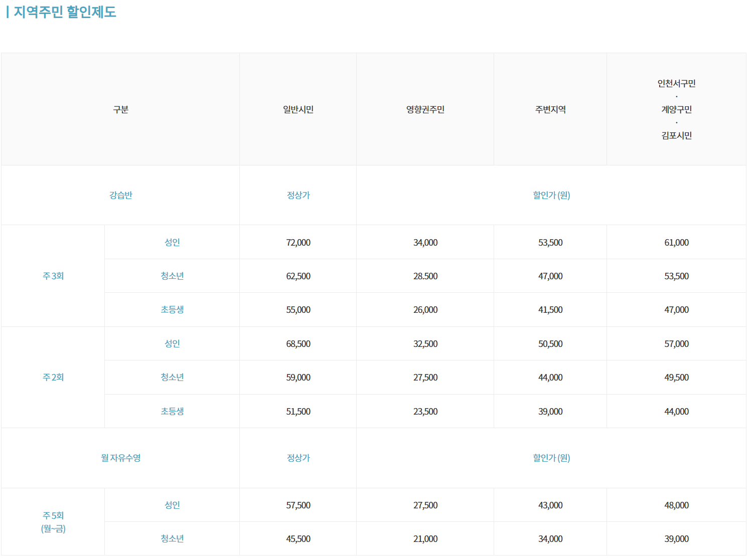
Task: Select '초등생' under 주3회
Action: click(172, 309)
